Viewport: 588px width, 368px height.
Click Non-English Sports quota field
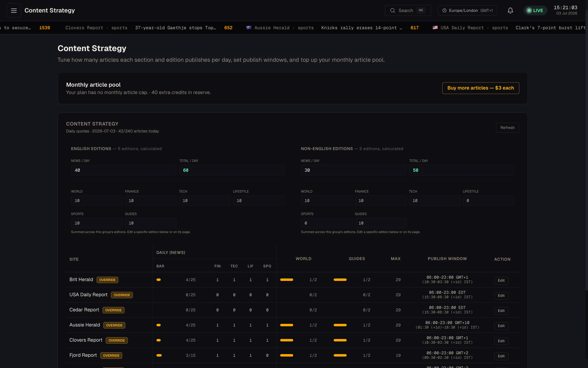[326, 223]
